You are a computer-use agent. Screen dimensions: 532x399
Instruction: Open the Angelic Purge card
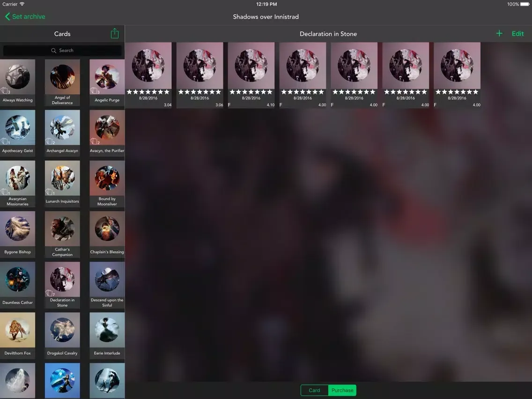click(x=107, y=82)
